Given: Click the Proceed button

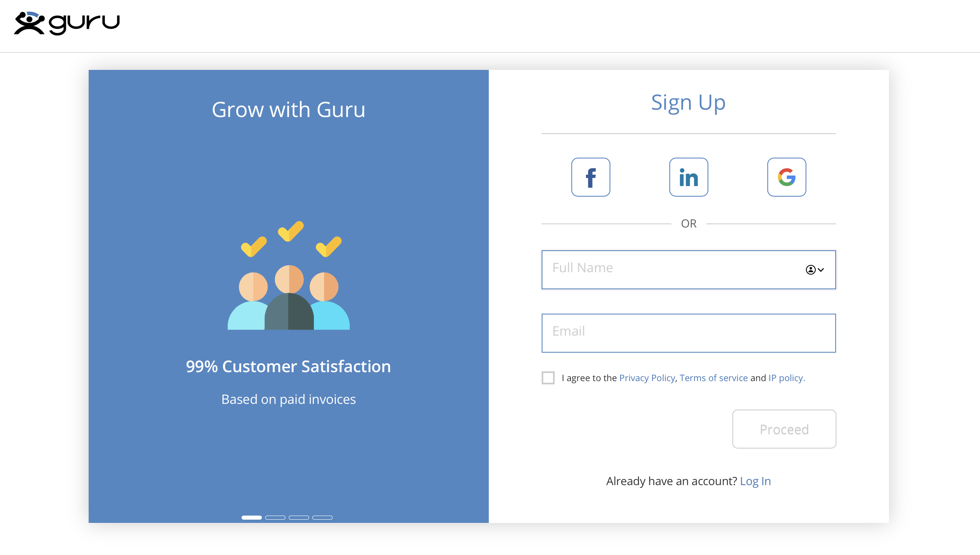Looking at the screenshot, I should tap(784, 429).
